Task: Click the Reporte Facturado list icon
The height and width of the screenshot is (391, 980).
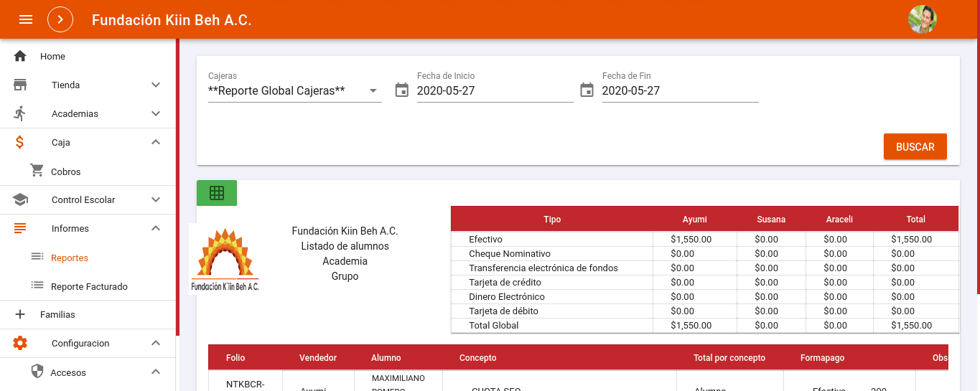Action: point(37,286)
